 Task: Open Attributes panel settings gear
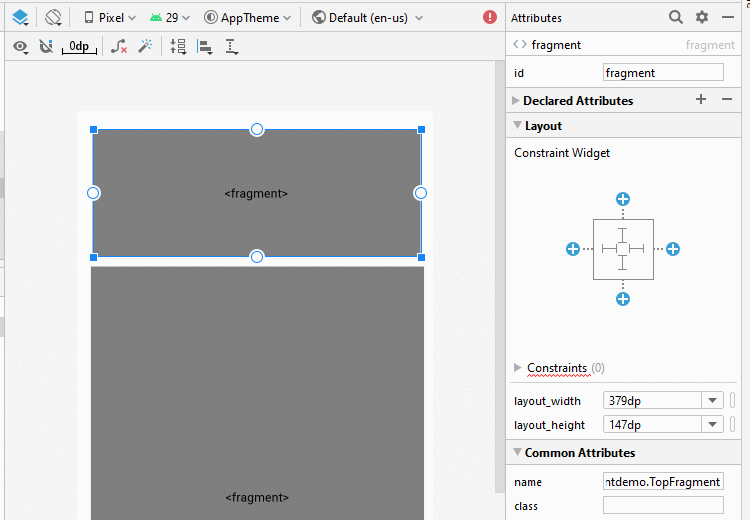click(x=702, y=17)
